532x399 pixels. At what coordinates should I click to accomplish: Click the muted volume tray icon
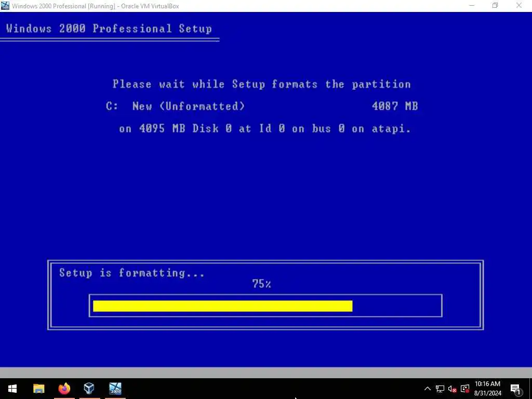tap(453, 389)
